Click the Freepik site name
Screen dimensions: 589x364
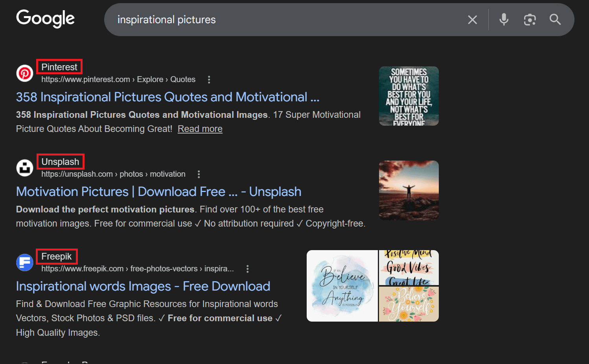(x=57, y=256)
